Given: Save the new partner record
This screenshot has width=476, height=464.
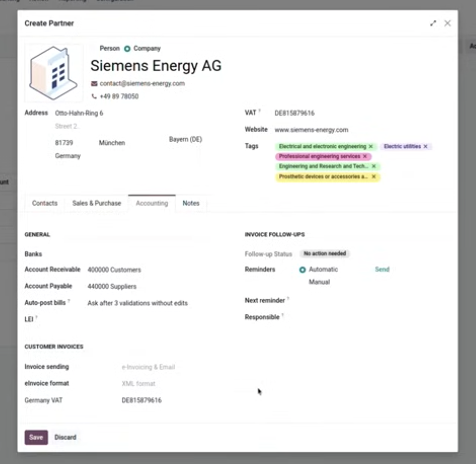Looking at the screenshot, I should [36, 437].
